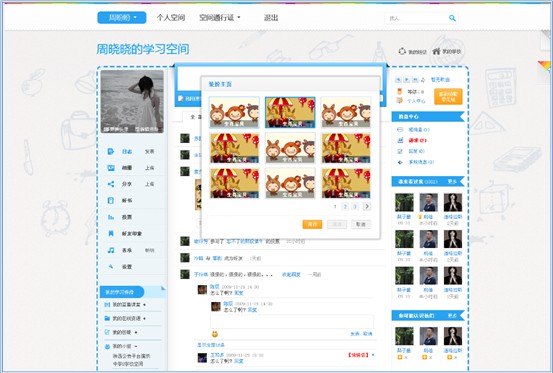
Task: Click the 短消息 message bubble icon
Action: click(x=400, y=130)
